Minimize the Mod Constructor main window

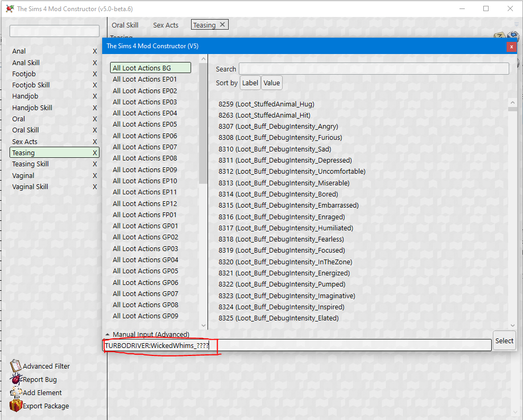tap(462, 8)
